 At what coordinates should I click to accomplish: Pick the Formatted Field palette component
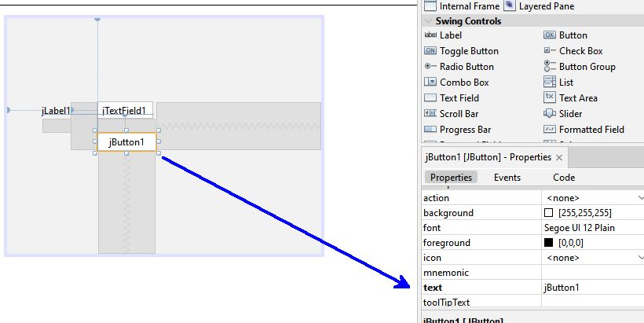[x=591, y=130]
